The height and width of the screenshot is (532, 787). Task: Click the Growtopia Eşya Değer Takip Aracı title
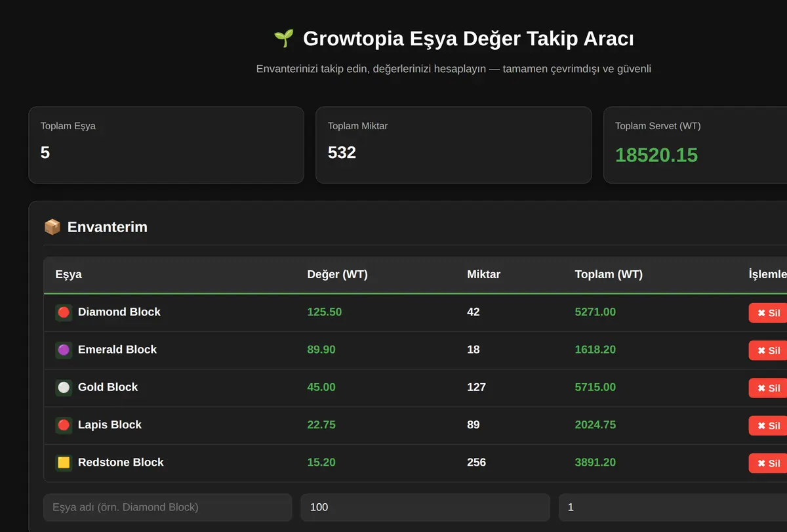click(x=468, y=39)
